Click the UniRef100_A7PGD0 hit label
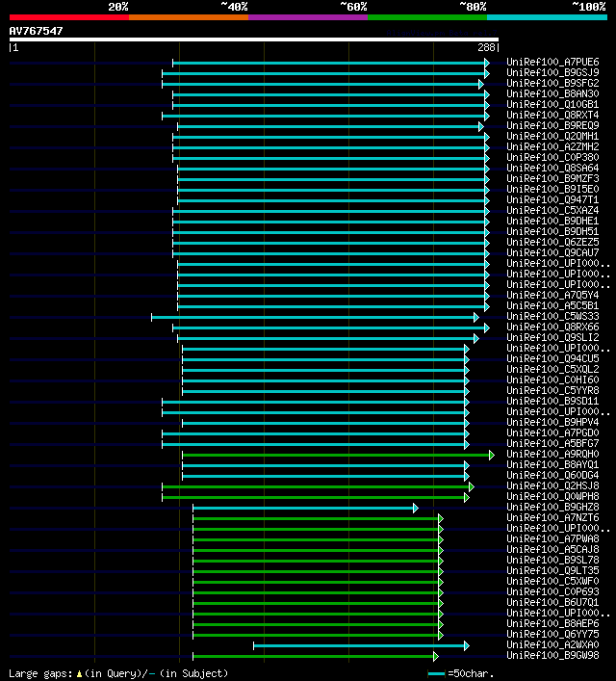Screen dimensions: 616x681 552,432
